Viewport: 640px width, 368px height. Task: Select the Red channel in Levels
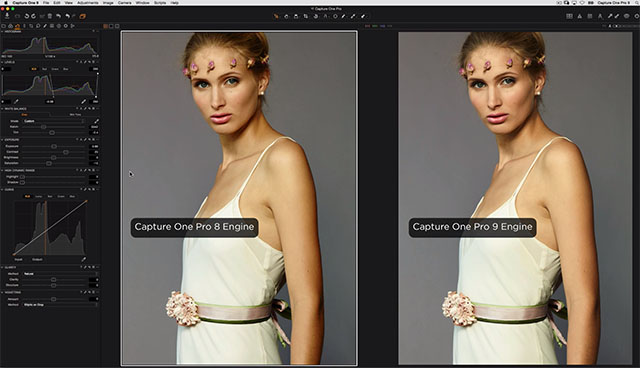point(44,69)
